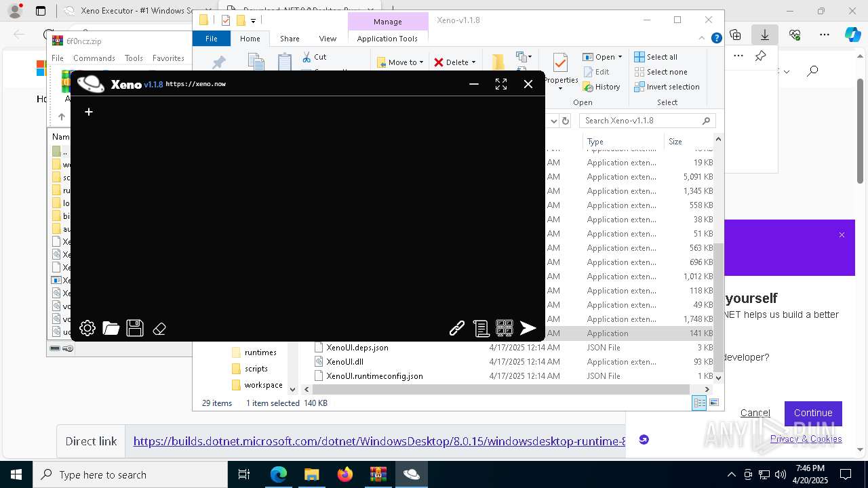Open File tab in Explorer
868x488 pixels.
pyautogui.click(x=212, y=39)
